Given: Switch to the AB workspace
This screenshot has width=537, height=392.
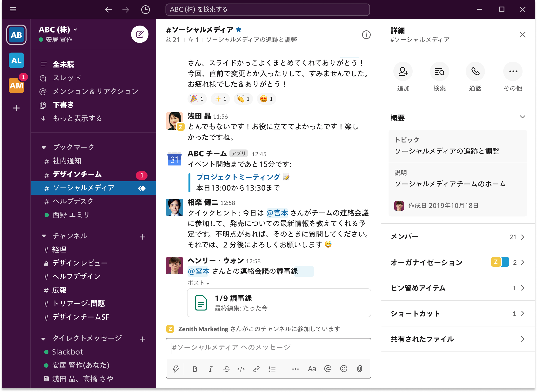Looking at the screenshot, I should pos(16,35).
